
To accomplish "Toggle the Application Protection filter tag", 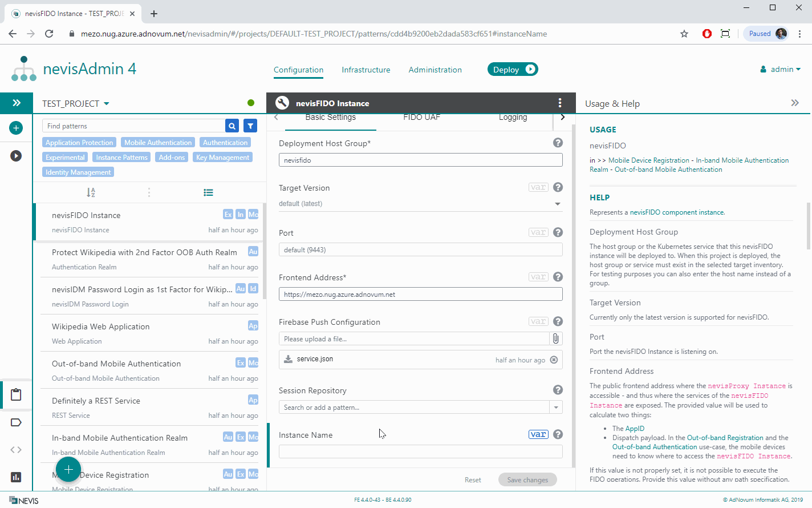I will pyautogui.click(x=79, y=143).
